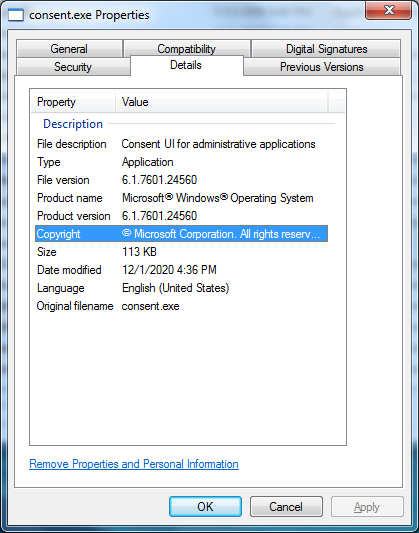This screenshot has width=419, height=533.
Task: Switch to the General tab
Action: pyautogui.click(x=69, y=49)
